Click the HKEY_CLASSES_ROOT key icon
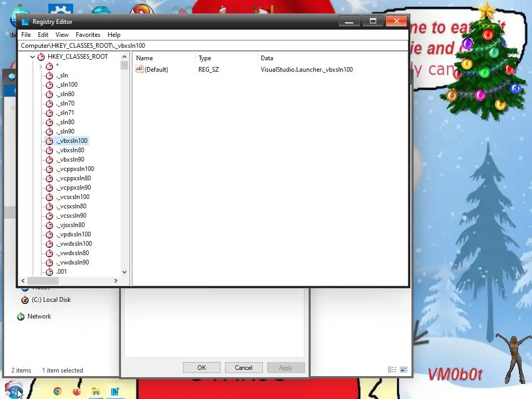Image resolution: width=532 pixels, height=399 pixels. coord(41,57)
